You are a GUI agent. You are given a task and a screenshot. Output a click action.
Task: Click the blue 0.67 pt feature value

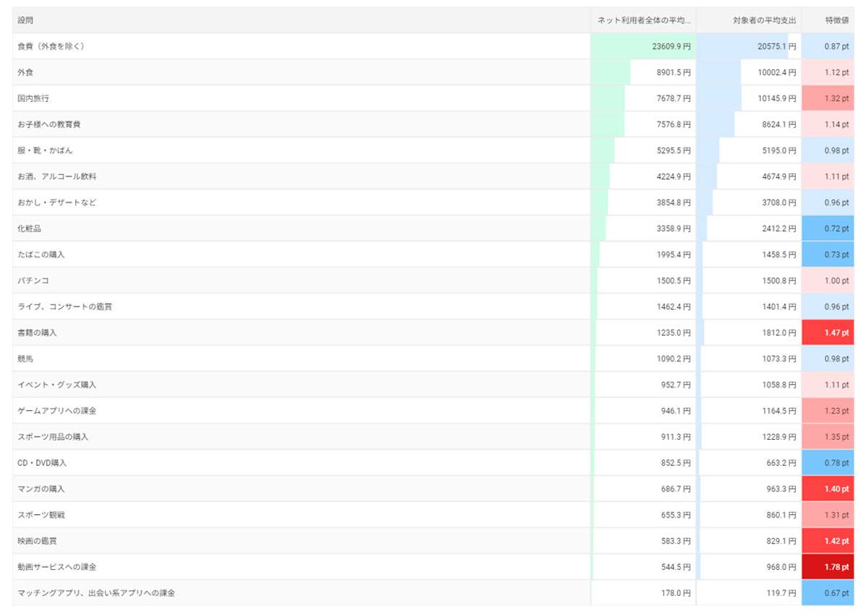(x=828, y=593)
